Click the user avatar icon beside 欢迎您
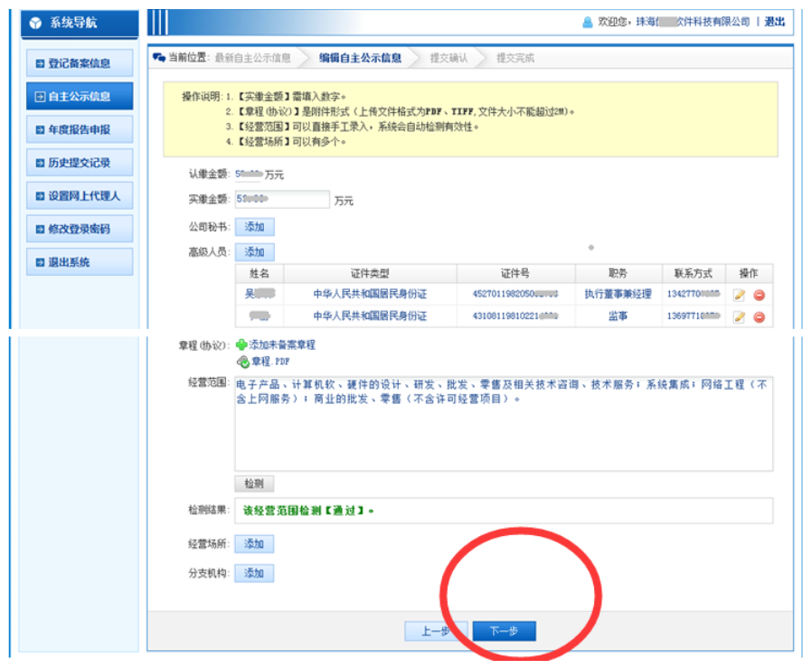Viewport: 812px width, 669px height. click(587, 23)
